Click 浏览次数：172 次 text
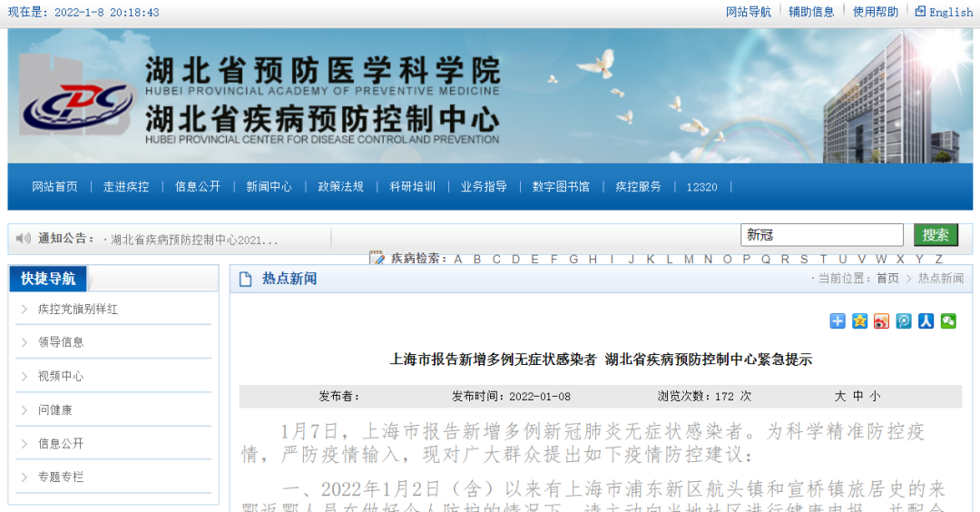This screenshot has width=980, height=512. 704,397
